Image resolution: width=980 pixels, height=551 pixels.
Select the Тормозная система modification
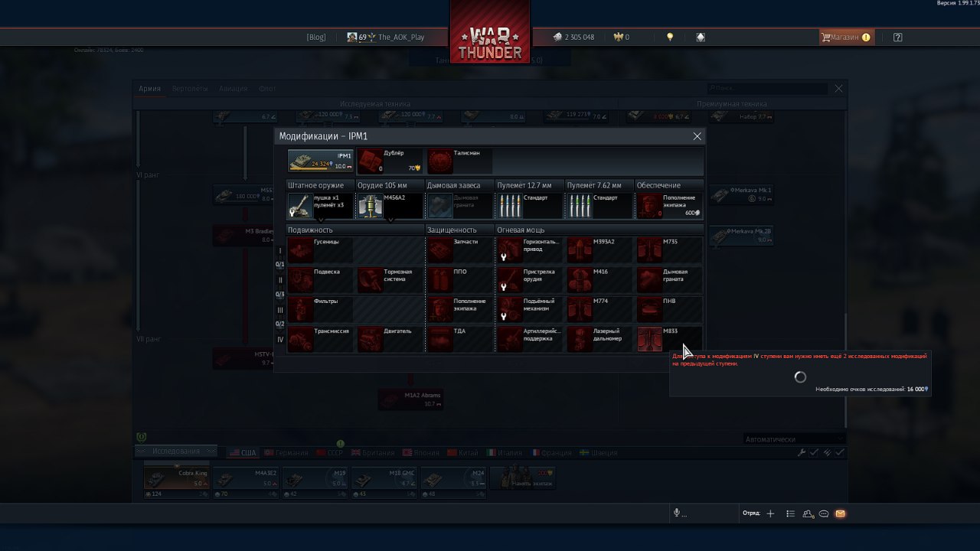coord(390,280)
